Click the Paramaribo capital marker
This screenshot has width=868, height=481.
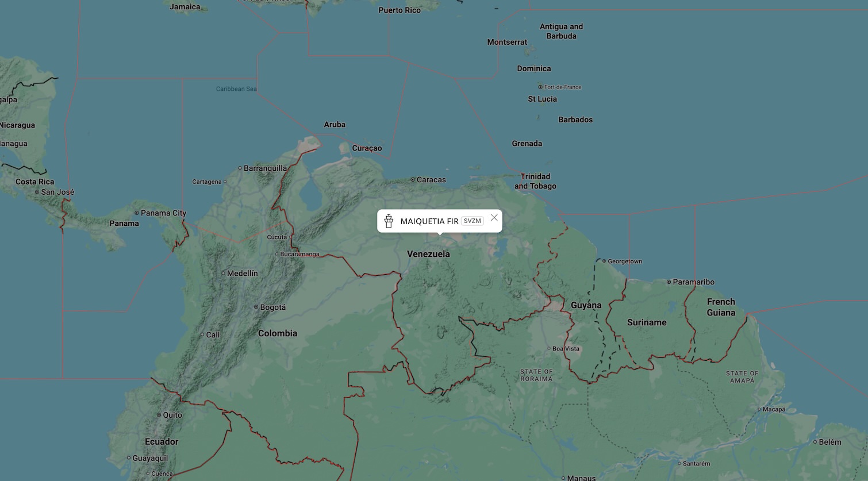click(669, 282)
